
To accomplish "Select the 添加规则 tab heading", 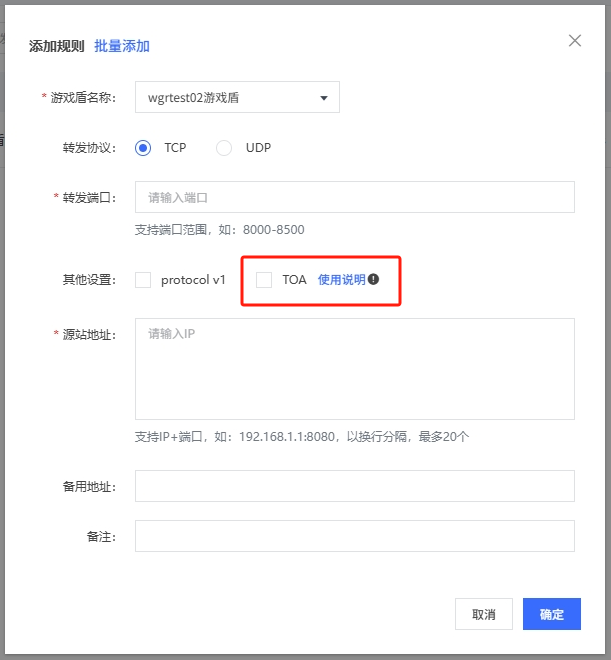I will click(56, 46).
